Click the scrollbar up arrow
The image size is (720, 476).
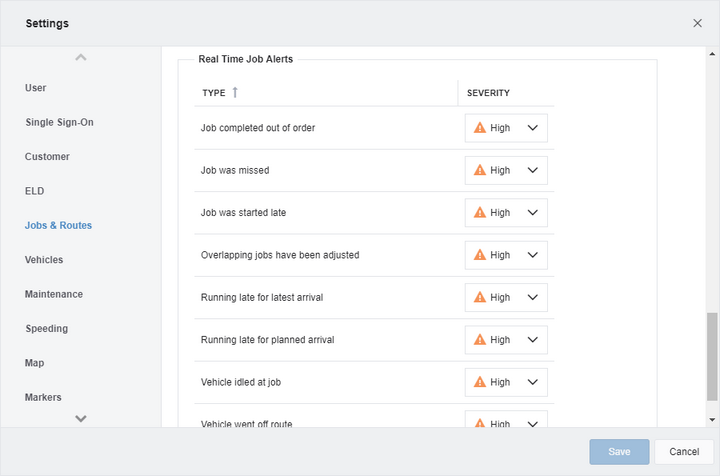pos(712,54)
